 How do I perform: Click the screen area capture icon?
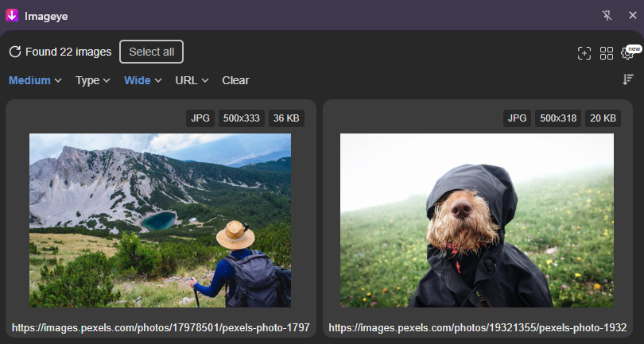(x=584, y=53)
